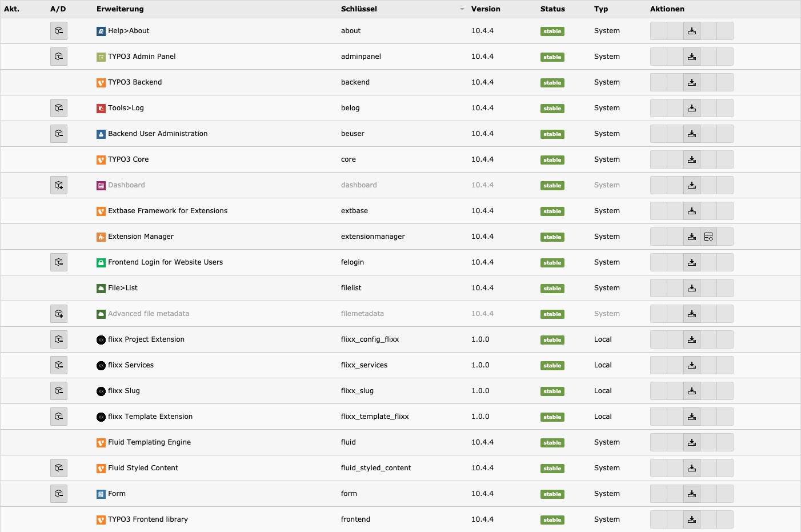
Task: Click the Tools>Log extension icon
Action: 102,108
